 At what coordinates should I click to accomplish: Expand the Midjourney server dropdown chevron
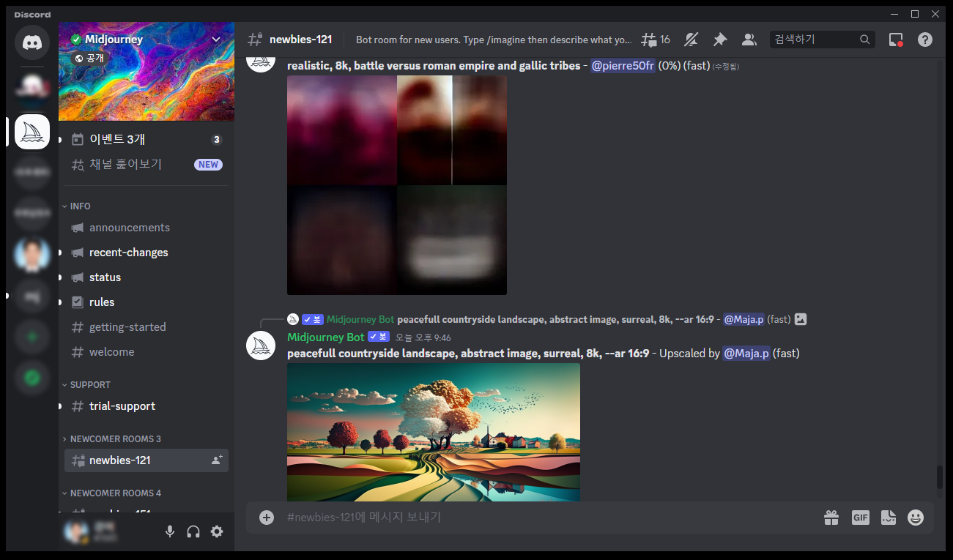point(216,40)
